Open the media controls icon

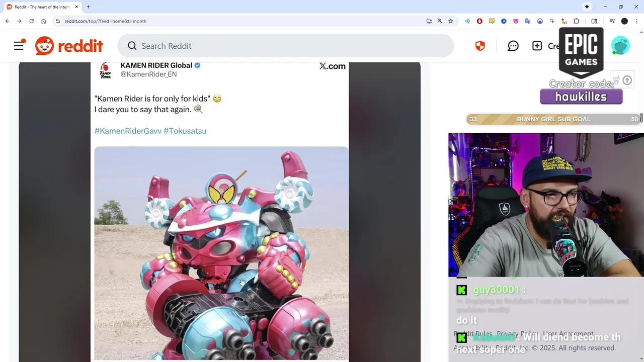pos(612,21)
